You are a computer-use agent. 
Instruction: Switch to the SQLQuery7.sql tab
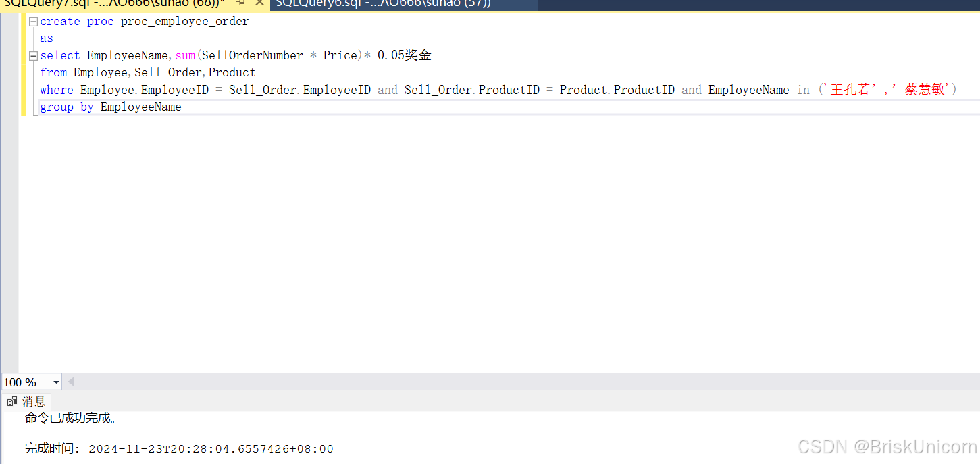point(113,3)
